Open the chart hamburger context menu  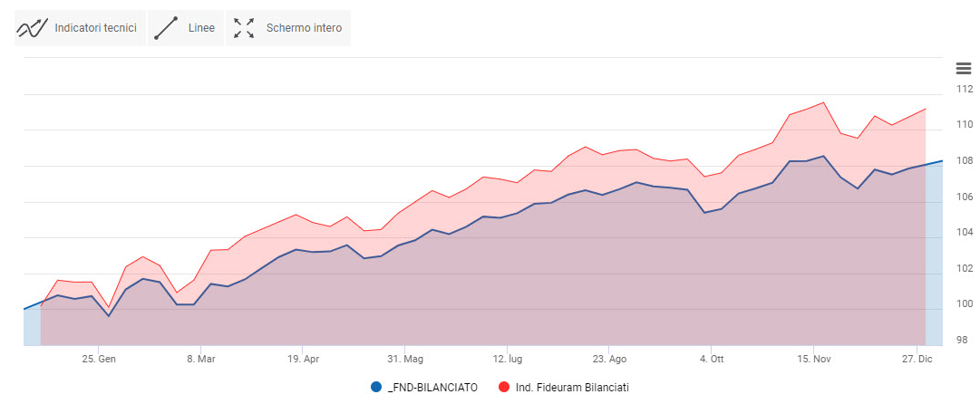pos(963,68)
